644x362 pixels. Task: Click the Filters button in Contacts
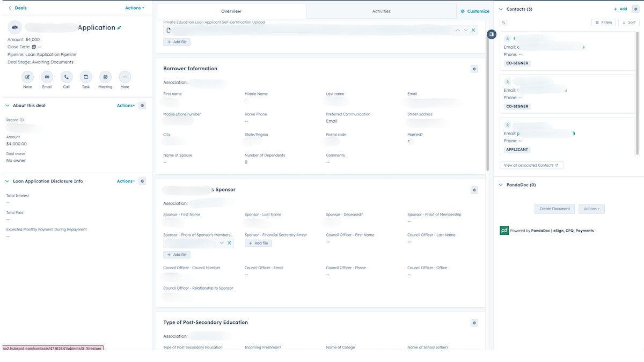point(603,23)
